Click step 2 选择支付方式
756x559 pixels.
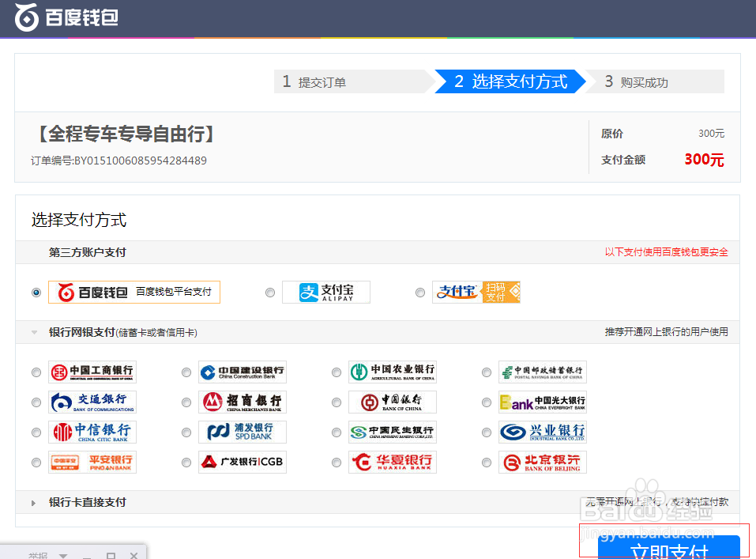[510, 81]
